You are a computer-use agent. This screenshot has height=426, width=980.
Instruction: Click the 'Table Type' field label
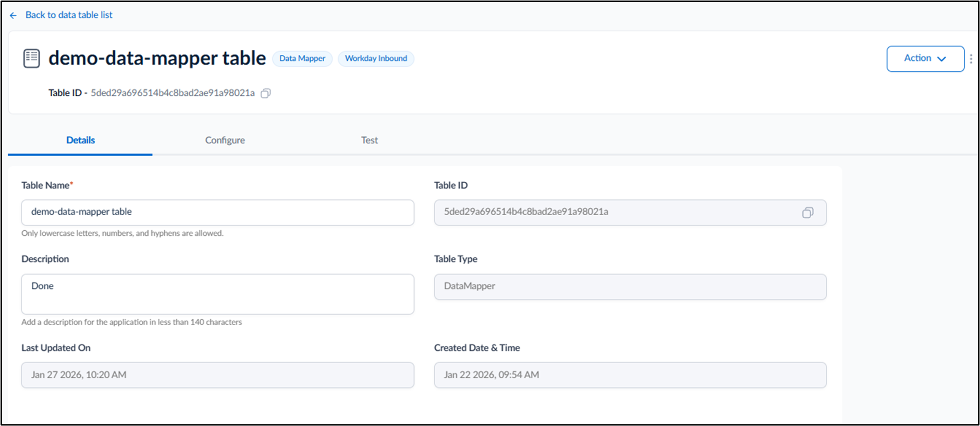coord(456,259)
